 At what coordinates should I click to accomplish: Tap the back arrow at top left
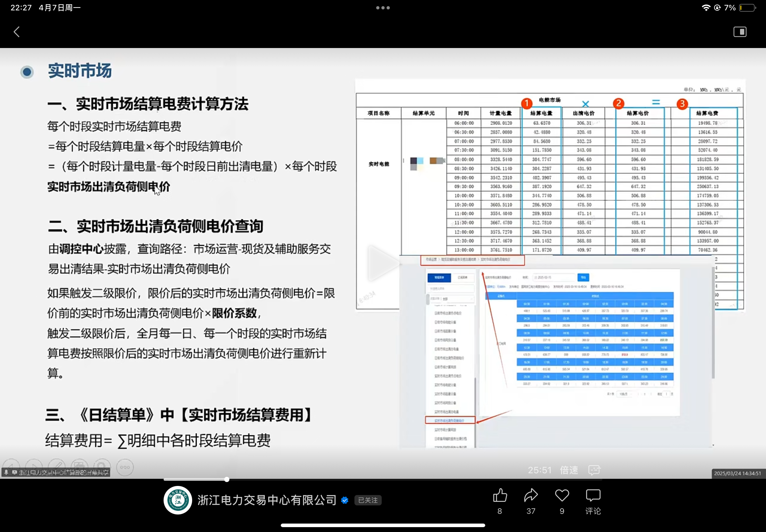(16, 32)
